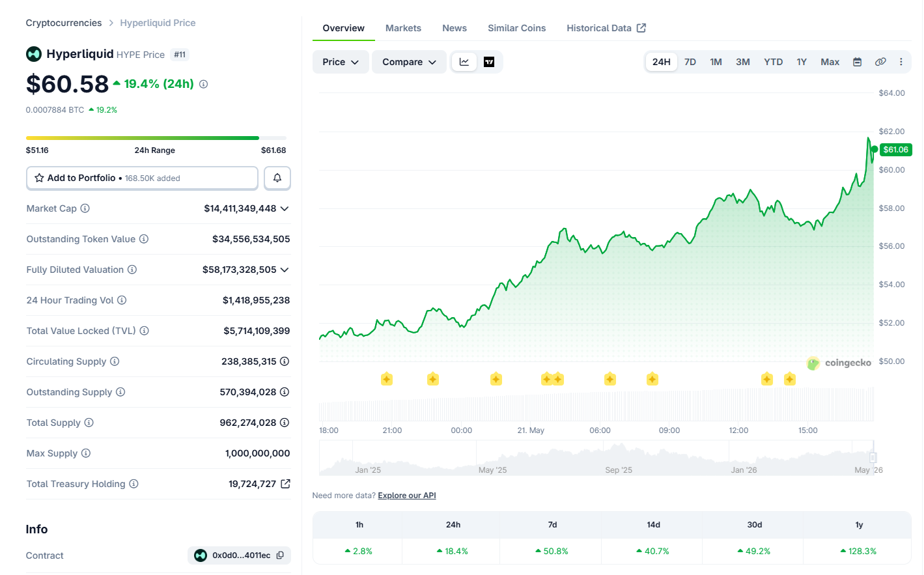Open treasury holding external link icon
This screenshot has width=924, height=575.
click(285, 484)
